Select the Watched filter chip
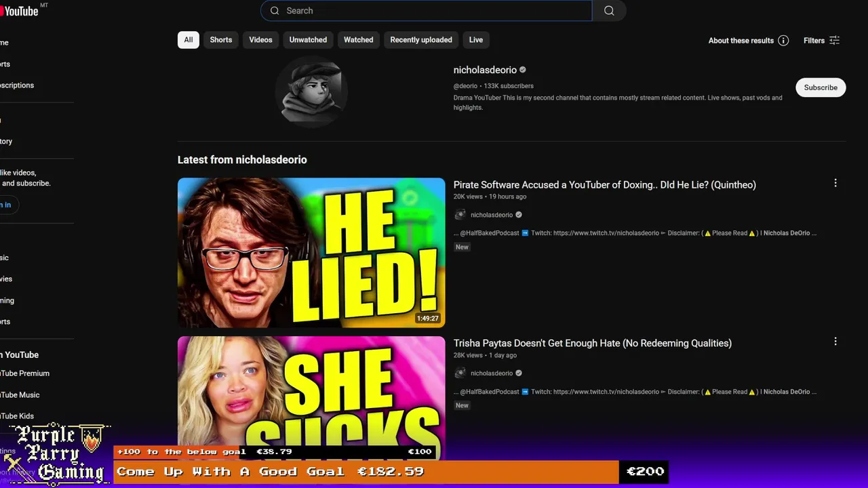Screen dimensions: 868x488 click(358, 40)
